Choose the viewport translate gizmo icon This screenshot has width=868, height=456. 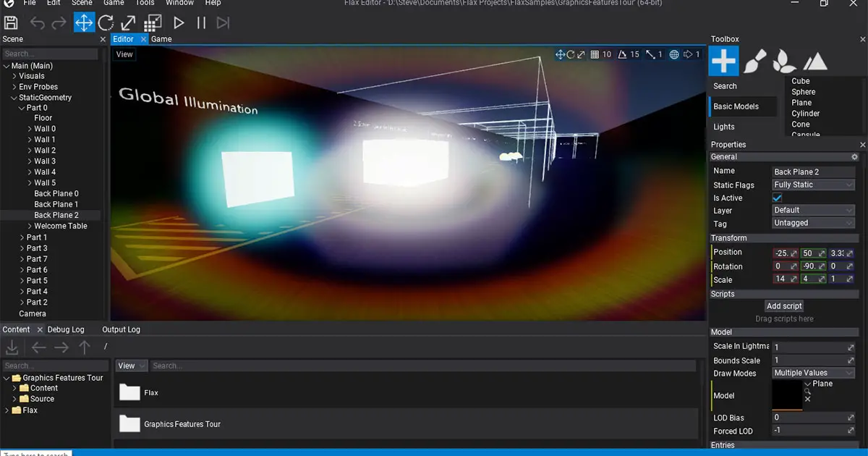[x=560, y=54]
